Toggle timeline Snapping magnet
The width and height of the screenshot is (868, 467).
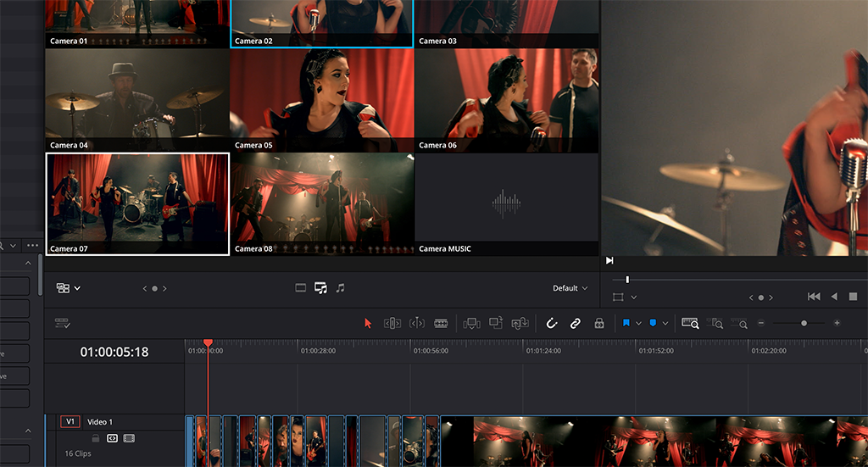[551, 323]
